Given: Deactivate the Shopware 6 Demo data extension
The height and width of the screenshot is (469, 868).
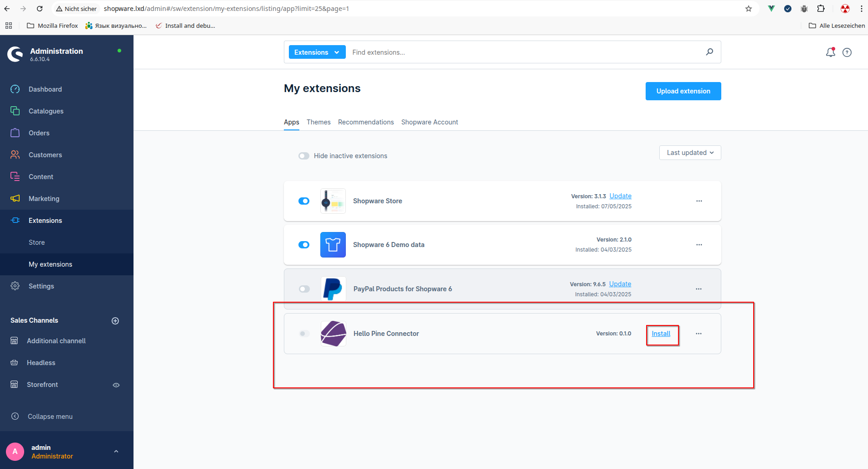Looking at the screenshot, I should [x=304, y=245].
